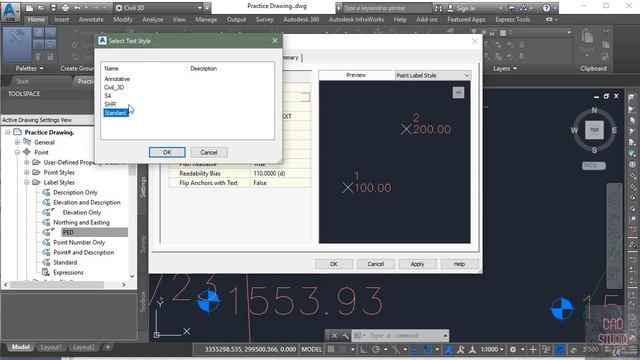Viewport: 640px width, 360px height.
Task: Expand the General tree node
Action: point(17,142)
